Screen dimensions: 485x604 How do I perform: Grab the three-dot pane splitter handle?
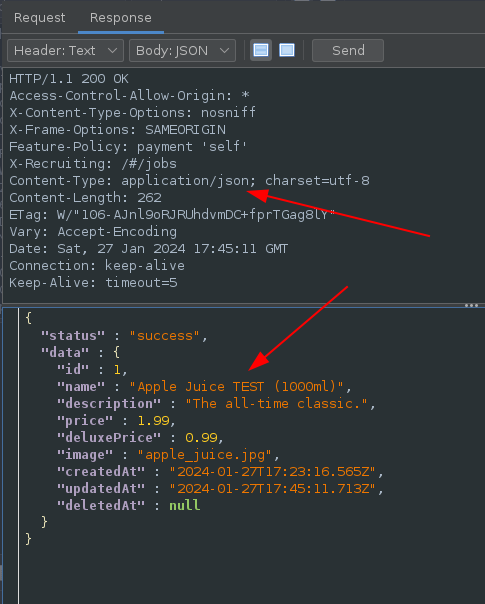coord(471,305)
